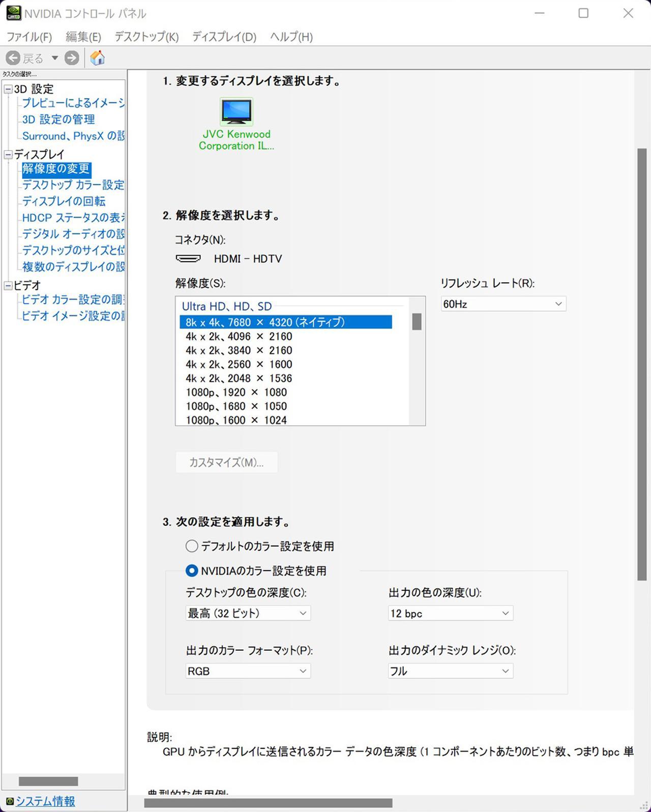Viewport: 651px width, 812px height.
Task: Click the HDMI − HDTV connector text
Action: (x=248, y=259)
